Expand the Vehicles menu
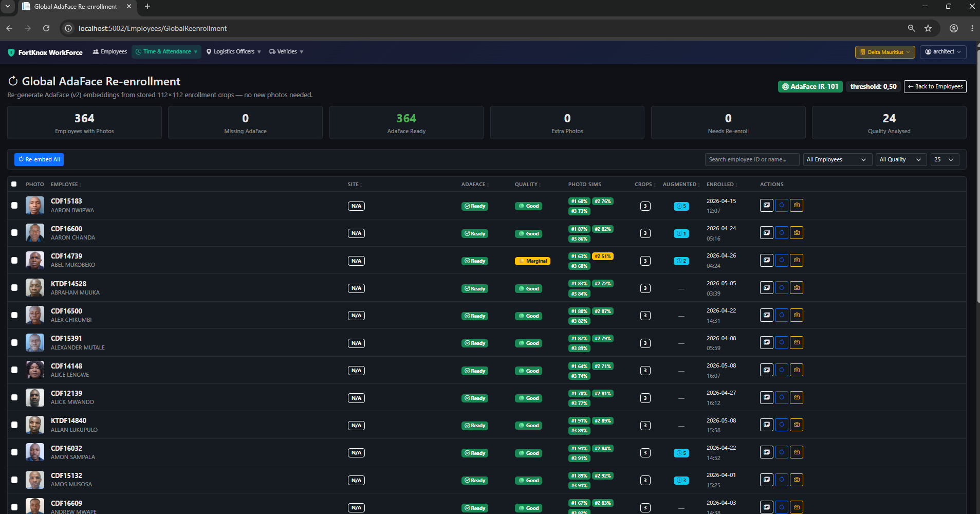The image size is (980, 514). [286, 52]
